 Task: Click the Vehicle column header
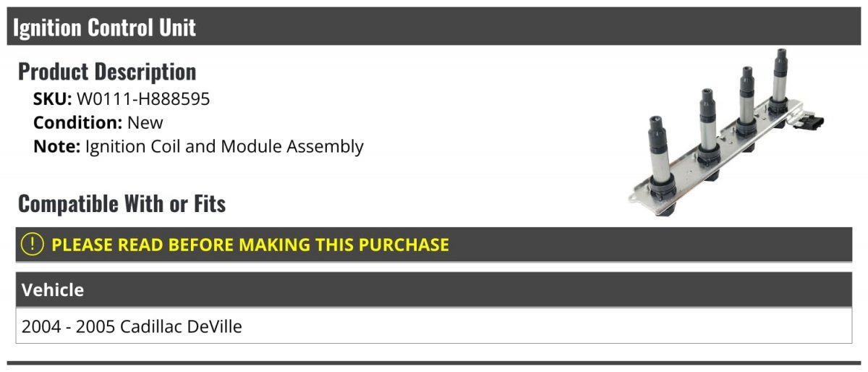point(53,290)
